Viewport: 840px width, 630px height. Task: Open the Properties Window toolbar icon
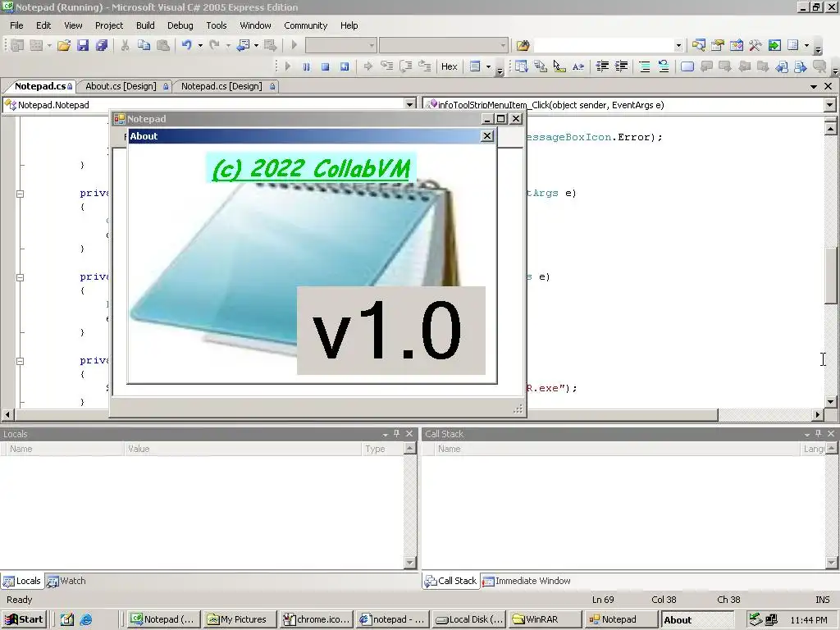(717, 46)
